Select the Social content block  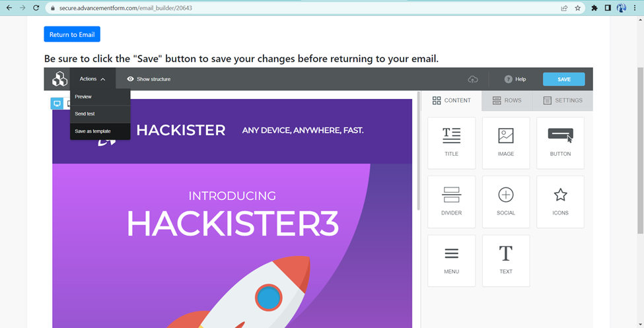click(x=505, y=202)
